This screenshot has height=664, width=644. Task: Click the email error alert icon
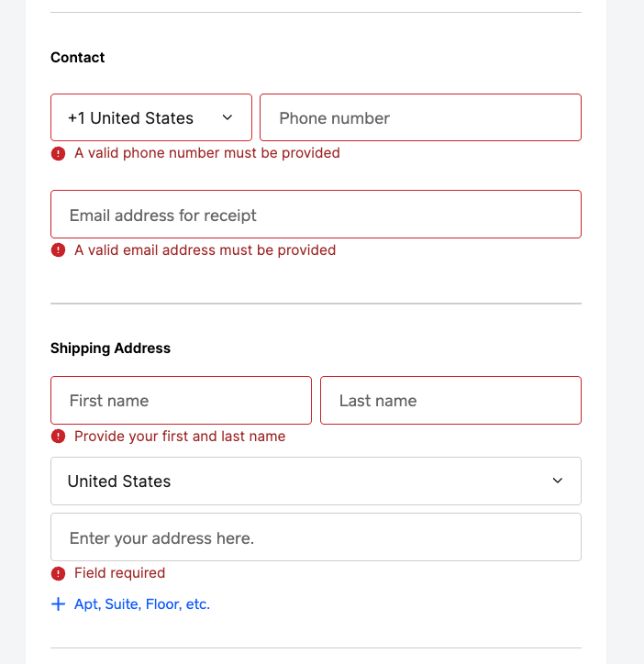click(58, 250)
